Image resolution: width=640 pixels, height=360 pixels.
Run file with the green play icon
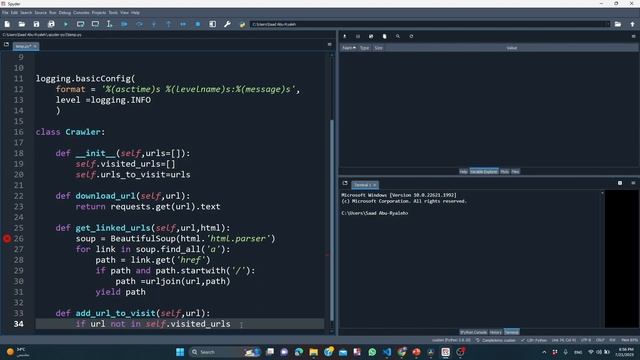66,24
